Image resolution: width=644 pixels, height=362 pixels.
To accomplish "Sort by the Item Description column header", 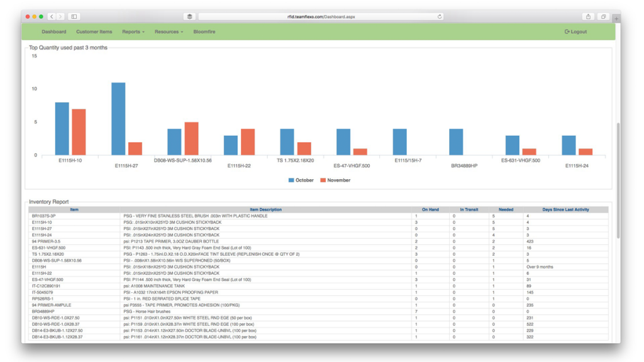I will pyautogui.click(x=266, y=209).
